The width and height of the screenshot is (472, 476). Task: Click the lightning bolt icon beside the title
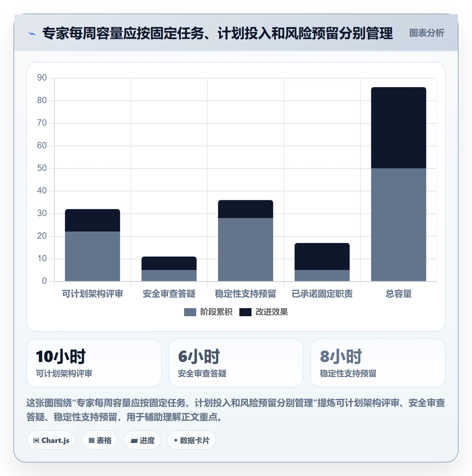tap(32, 34)
